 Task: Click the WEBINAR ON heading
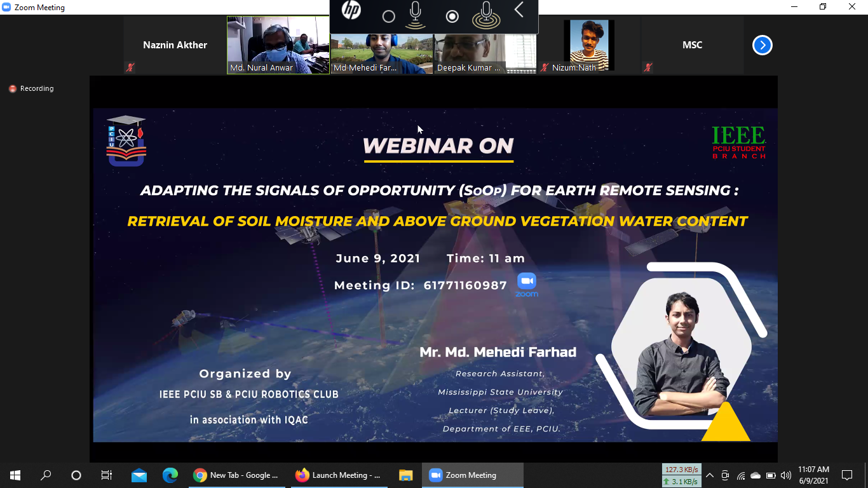pos(438,146)
